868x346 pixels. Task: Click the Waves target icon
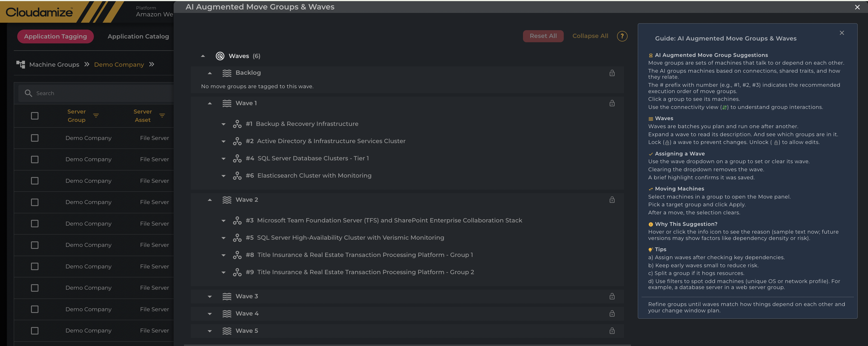pyautogui.click(x=220, y=56)
